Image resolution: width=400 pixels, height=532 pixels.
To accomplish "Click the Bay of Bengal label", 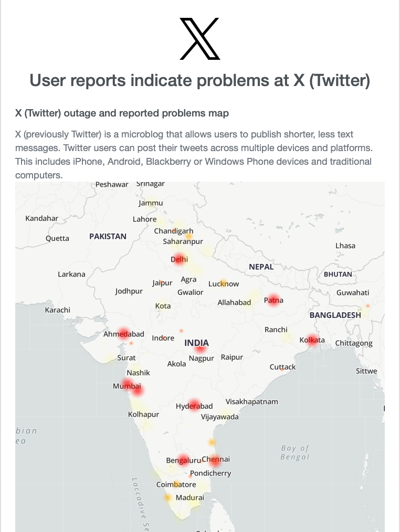I will [295, 452].
